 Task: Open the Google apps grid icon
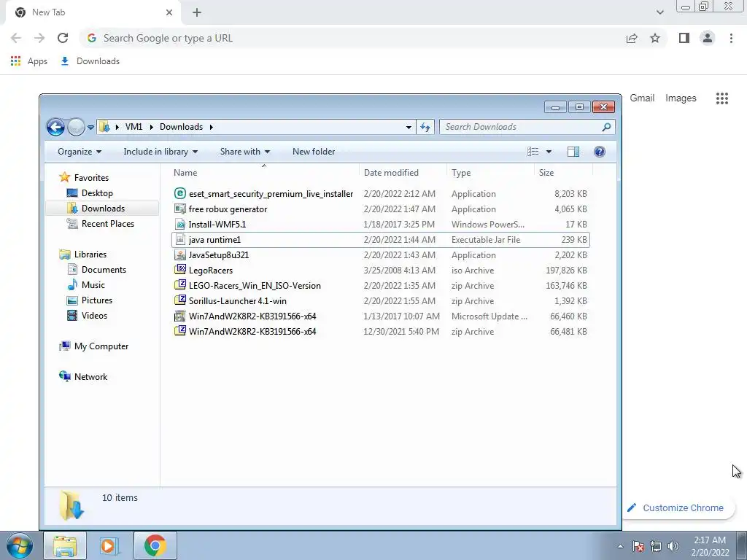tap(722, 98)
